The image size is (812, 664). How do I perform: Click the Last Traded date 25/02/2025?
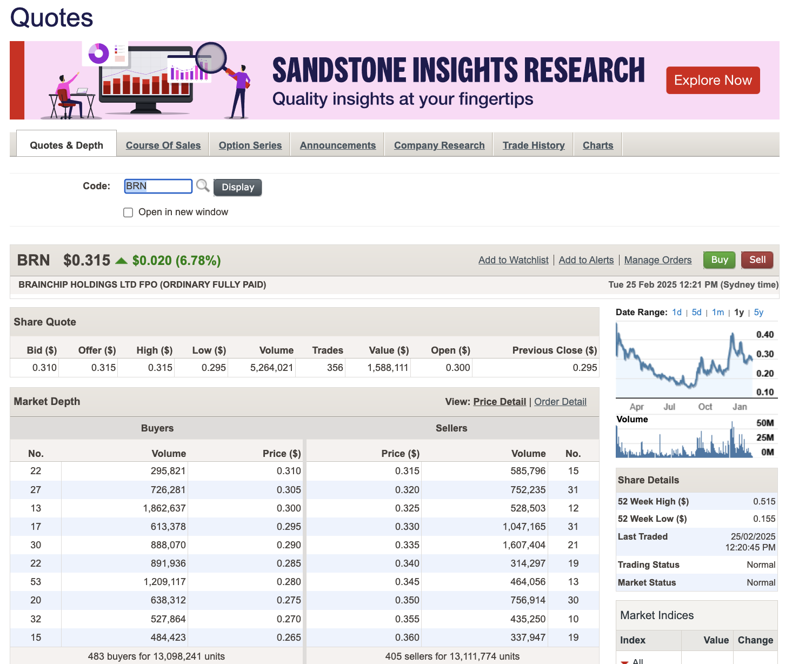[x=753, y=536]
